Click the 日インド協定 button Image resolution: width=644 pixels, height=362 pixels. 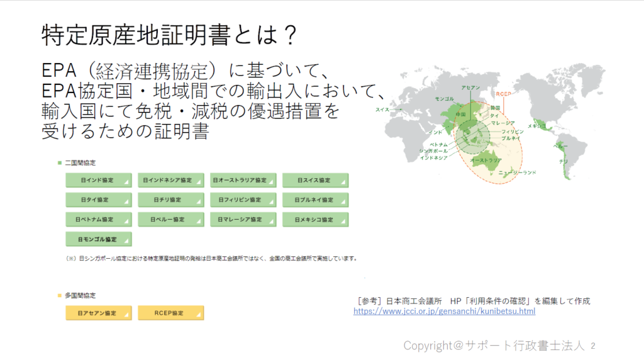[x=98, y=180]
